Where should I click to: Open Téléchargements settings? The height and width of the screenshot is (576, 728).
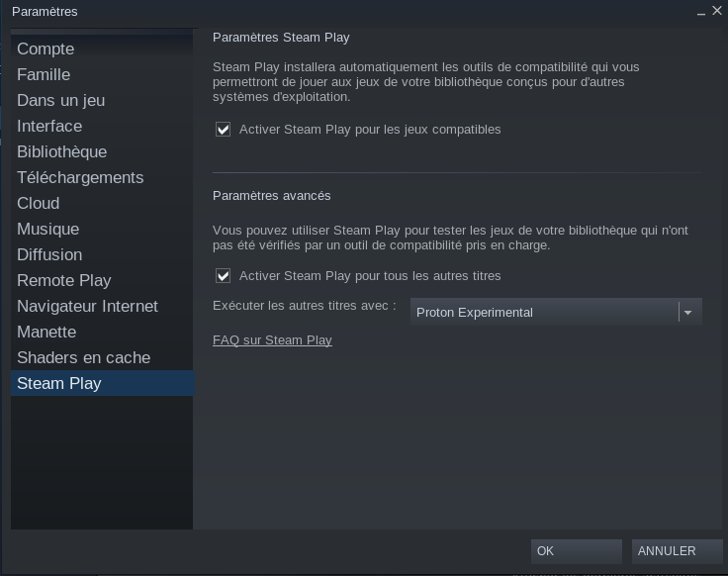tap(80, 177)
